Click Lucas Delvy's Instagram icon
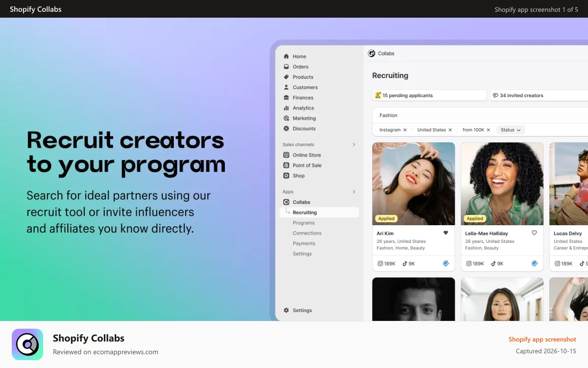588x368 pixels. (557, 263)
